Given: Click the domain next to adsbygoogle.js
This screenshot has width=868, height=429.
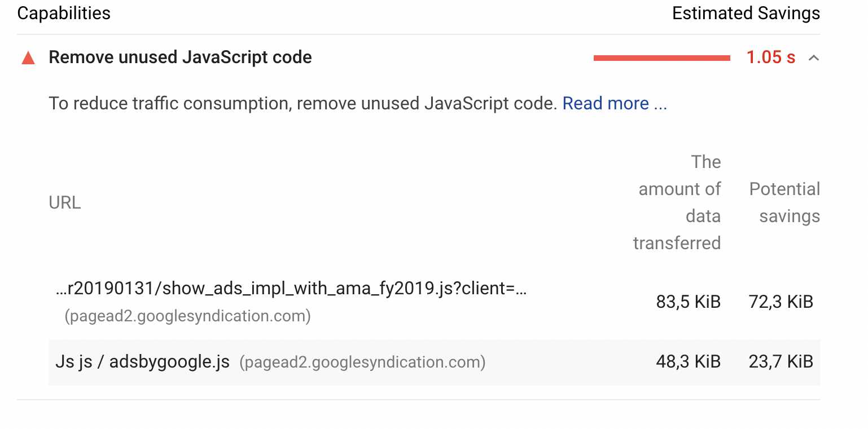Looking at the screenshot, I should coord(362,362).
